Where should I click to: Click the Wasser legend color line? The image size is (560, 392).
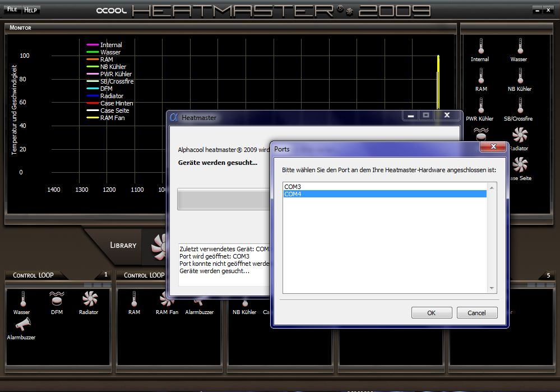92,52
